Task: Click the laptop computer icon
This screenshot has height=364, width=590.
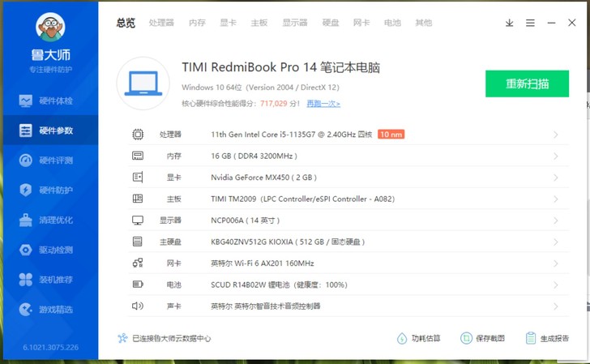Action: [x=143, y=84]
